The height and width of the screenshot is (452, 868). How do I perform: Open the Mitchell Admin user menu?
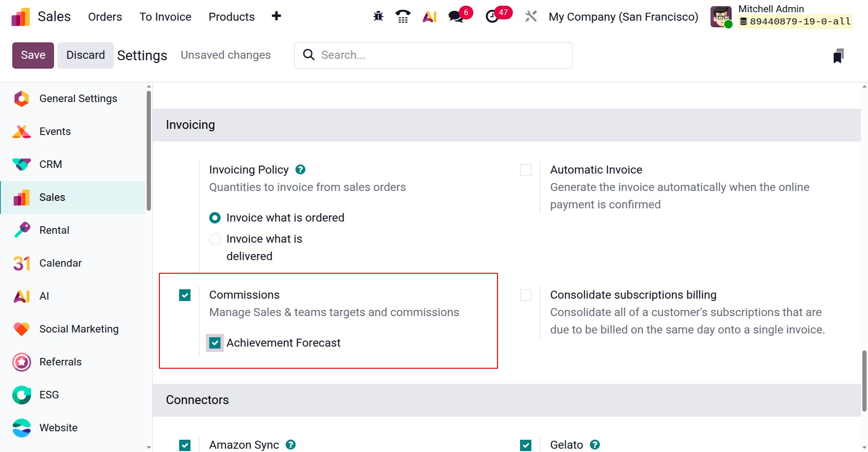tap(771, 8)
